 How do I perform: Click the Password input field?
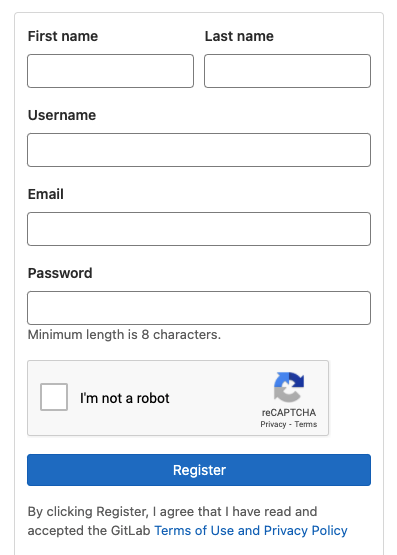click(x=199, y=308)
